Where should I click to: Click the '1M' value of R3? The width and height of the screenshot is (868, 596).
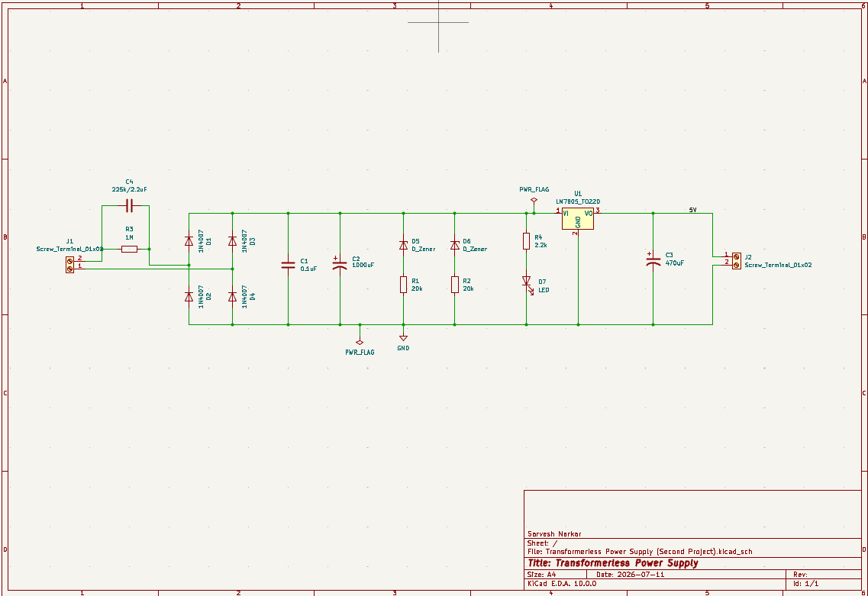[x=129, y=237]
